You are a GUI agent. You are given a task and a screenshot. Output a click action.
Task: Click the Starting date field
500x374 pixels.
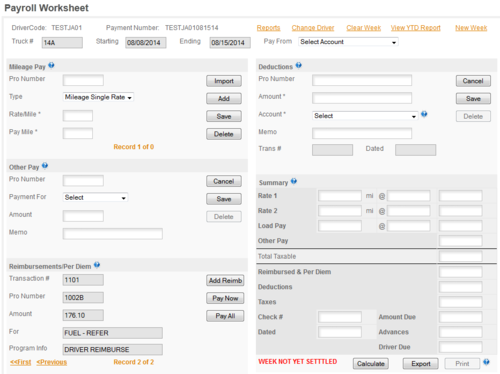[146, 43]
